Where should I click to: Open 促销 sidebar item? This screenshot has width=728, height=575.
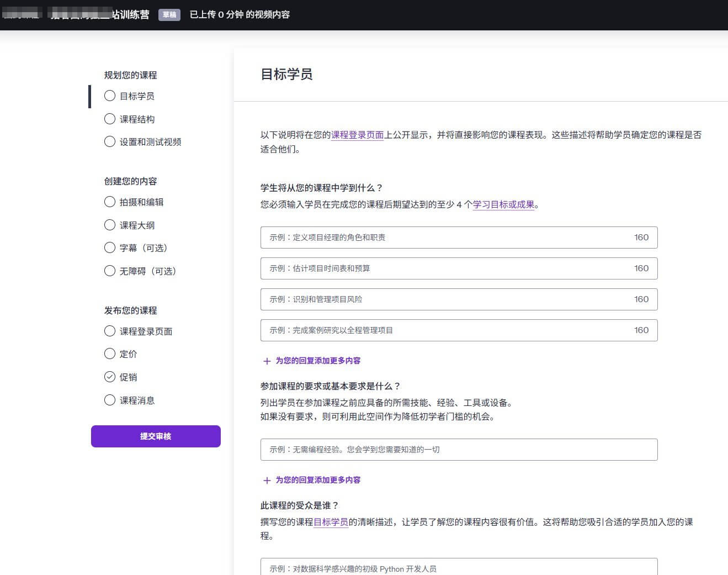coord(129,377)
